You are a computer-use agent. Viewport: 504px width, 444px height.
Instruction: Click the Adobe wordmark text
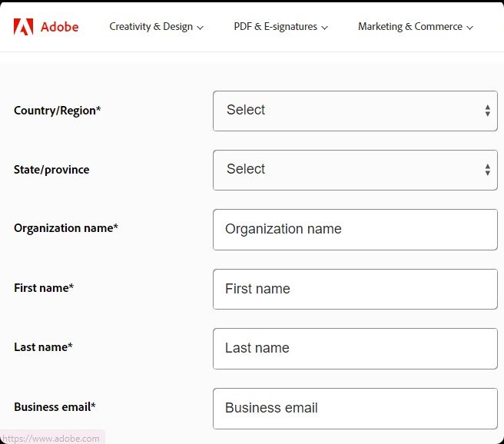coord(59,27)
